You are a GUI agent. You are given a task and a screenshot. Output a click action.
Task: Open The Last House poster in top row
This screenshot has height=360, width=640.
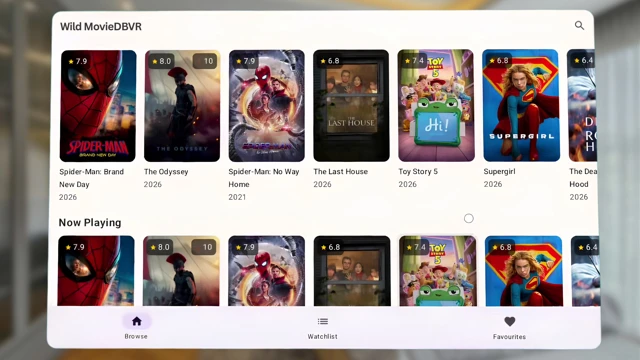[x=351, y=105]
